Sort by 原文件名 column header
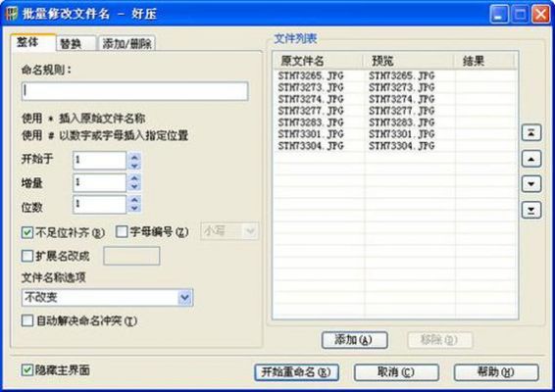The height and width of the screenshot is (392, 555). [x=319, y=61]
